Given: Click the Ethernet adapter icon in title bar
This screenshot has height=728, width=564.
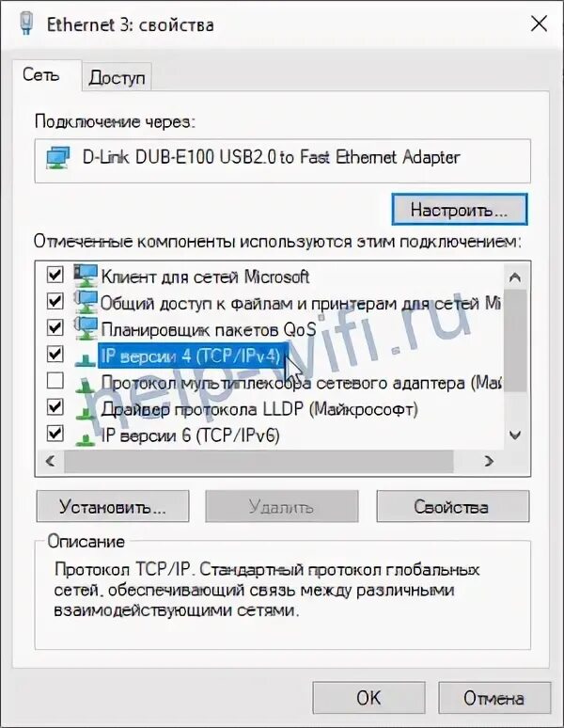Looking at the screenshot, I should (x=26, y=24).
